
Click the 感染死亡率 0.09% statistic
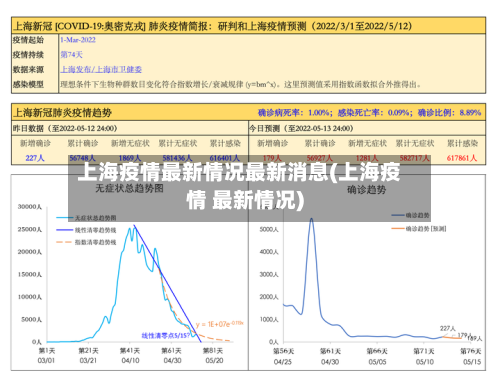click(375, 113)
